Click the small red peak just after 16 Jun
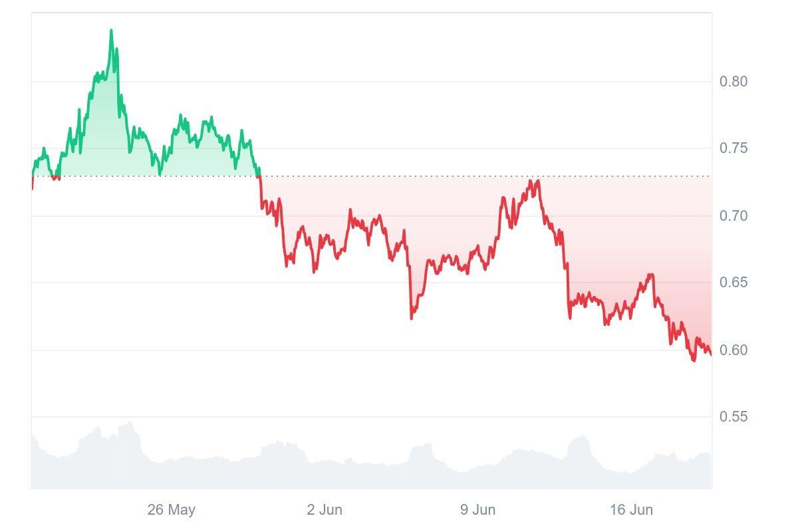Viewport: 798px width, 532px height. tap(650, 275)
